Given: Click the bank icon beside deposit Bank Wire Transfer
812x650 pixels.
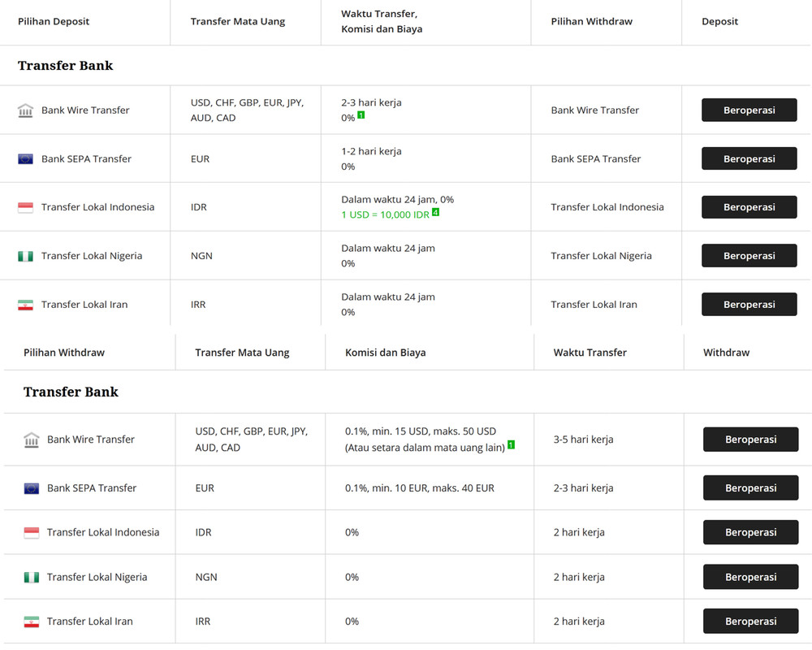Looking at the screenshot, I should pos(25,110).
